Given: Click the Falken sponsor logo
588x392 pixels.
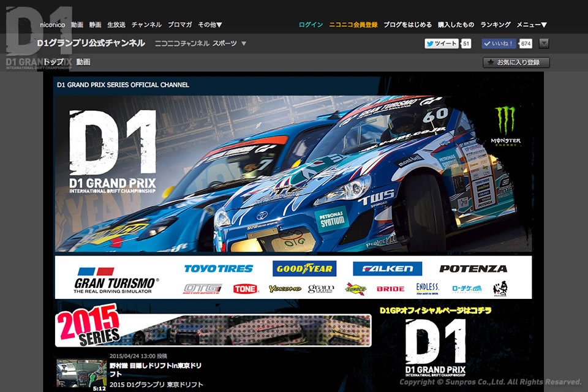Looking at the screenshot, I should [387, 269].
